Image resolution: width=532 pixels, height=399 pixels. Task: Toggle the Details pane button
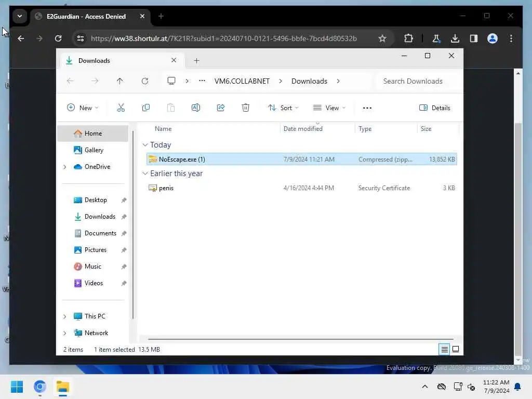435,108
